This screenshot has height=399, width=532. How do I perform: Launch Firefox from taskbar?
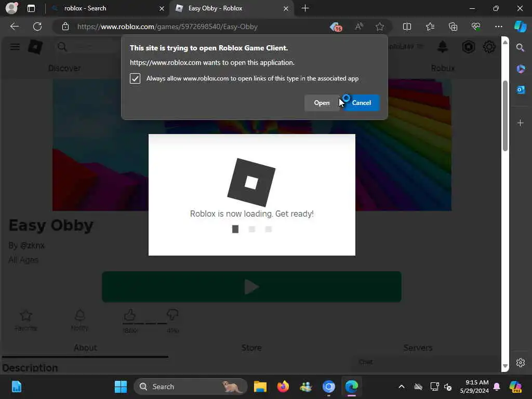pos(283,387)
